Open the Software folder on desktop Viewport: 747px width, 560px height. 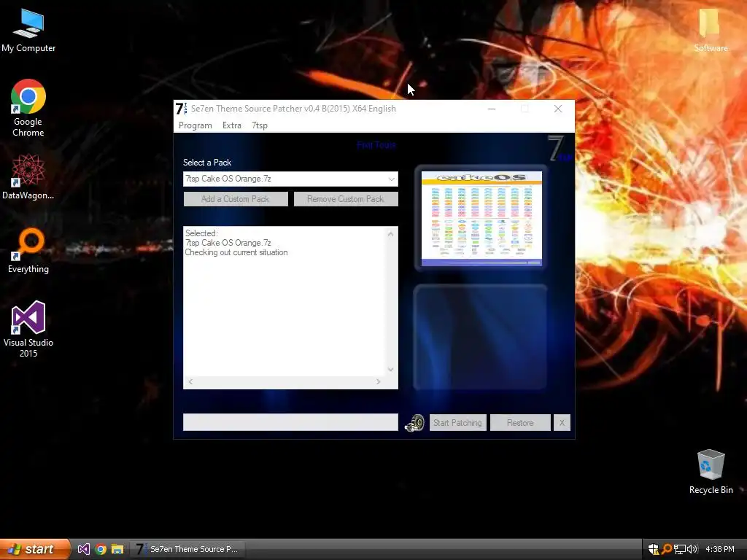pos(711,31)
